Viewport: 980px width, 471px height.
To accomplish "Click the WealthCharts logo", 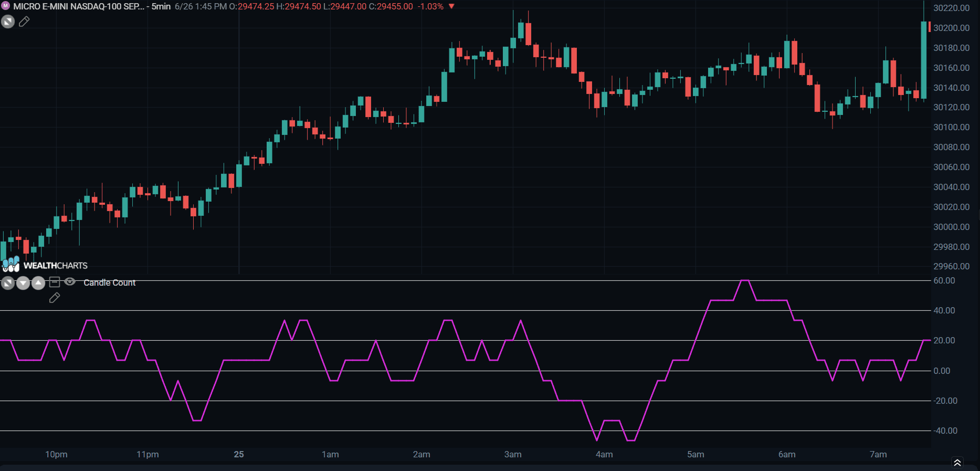I will (45, 264).
